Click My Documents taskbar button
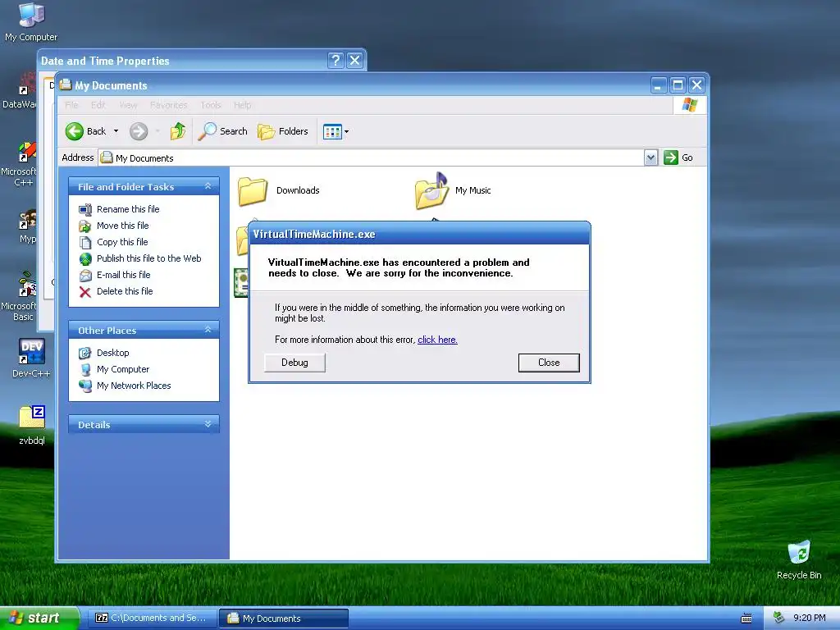This screenshot has width=840, height=630. pyautogui.click(x=285, y=619)
